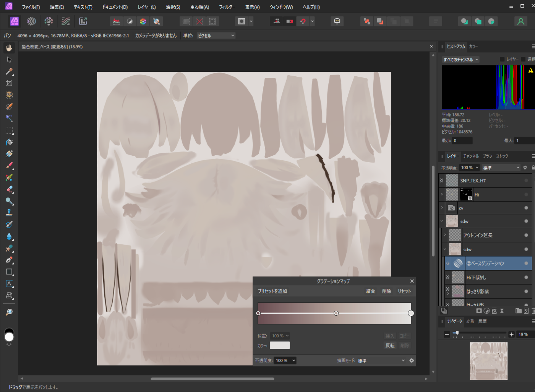Click the histogram 最小 input field
Viewport: 535px width, 392px height.
(462, 140)
